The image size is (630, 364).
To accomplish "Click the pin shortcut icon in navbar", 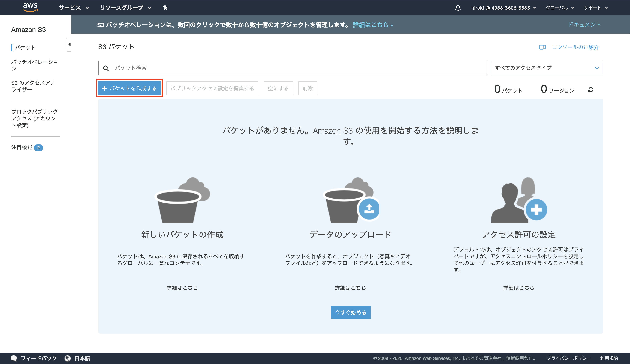I will click(x=165, y=8).
